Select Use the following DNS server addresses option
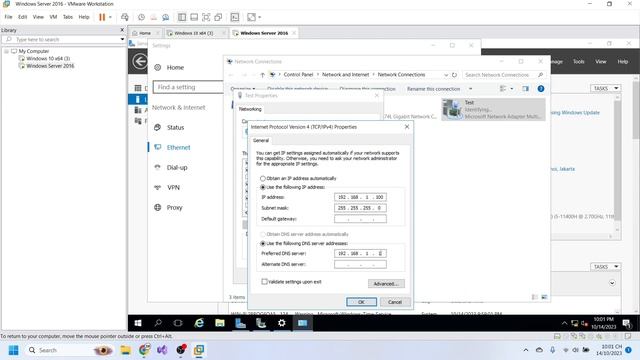Image resolution: width=640 pixels, height=360 pixels. pos(263,244)
